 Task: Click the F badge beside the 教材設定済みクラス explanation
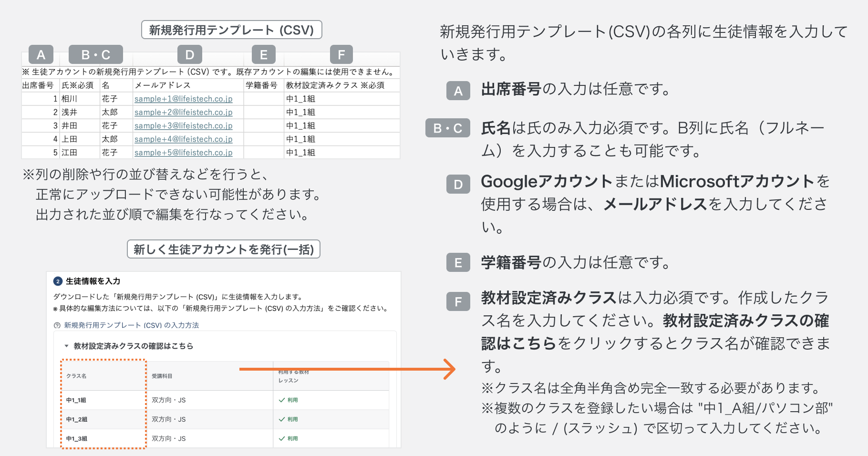tap(458, 301)
